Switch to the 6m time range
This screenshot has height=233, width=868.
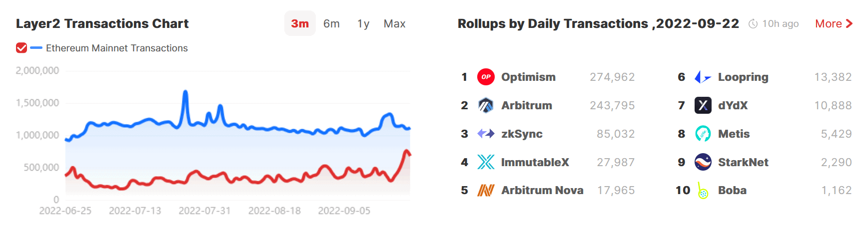[x=331, y=23]
